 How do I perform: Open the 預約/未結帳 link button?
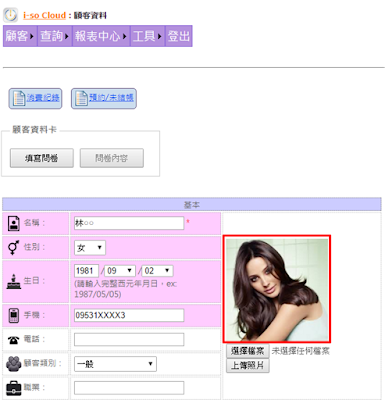pos(104,98)
